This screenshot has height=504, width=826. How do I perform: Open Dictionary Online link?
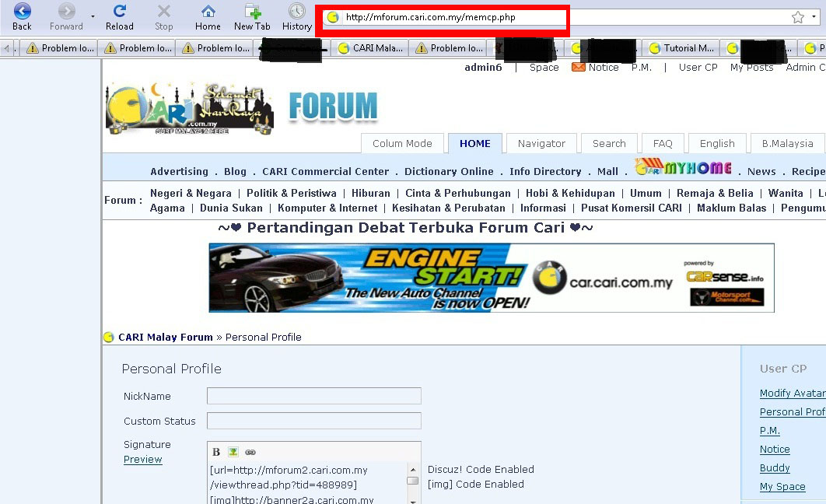tap(449, 171)
